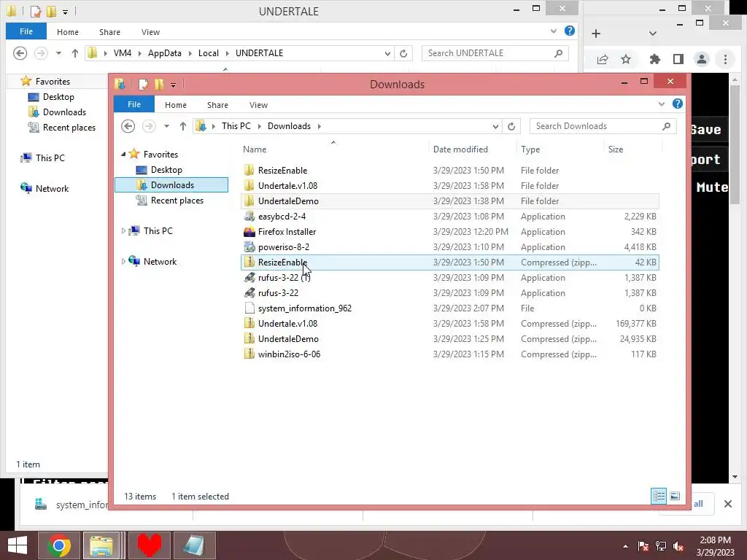This screenshot has height=560, width=747.
Task: Refresh the UNDERTALE folder window
Action: [x=403, y=53]
